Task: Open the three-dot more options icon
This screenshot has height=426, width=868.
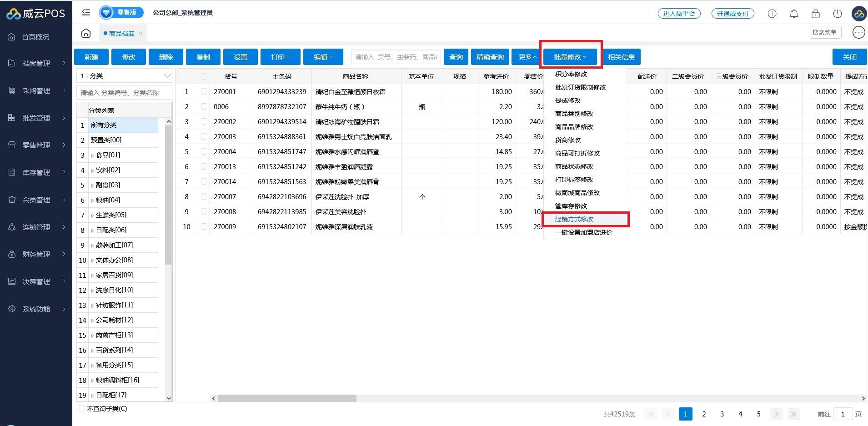Action: 858,32
